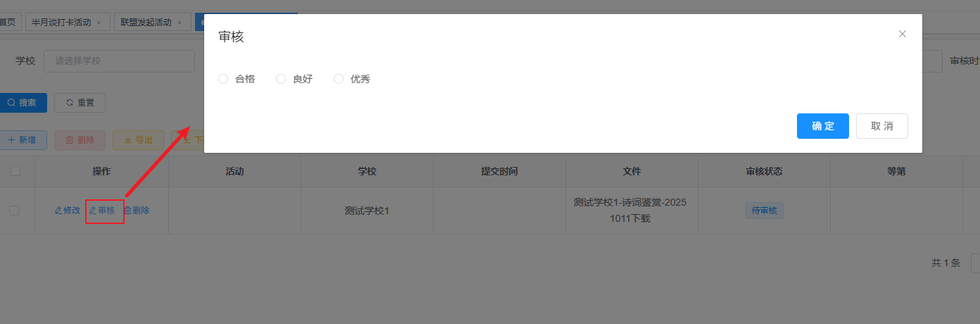The height and width of the screenshot is (324, 980).
Task: Toggle the select-all checkbox in table header
Action: [x=15, y=171]
